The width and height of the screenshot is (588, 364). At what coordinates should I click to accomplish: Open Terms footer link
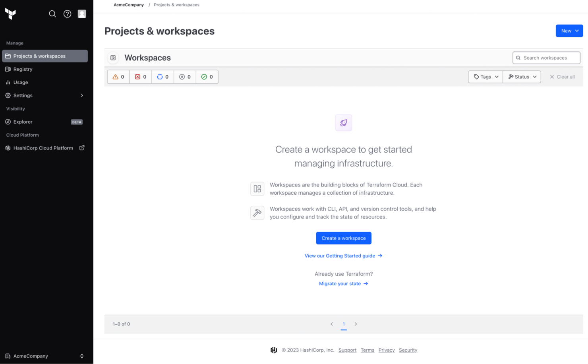coord(367,350)
